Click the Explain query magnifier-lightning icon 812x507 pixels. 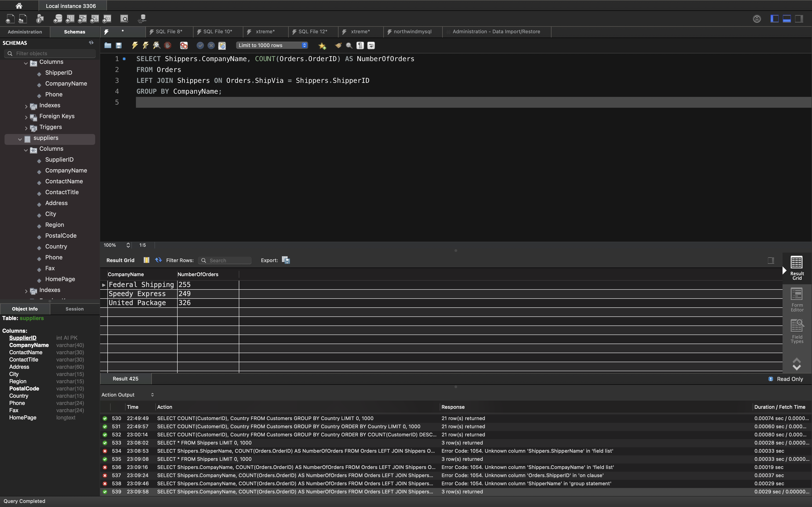(156, 45)
